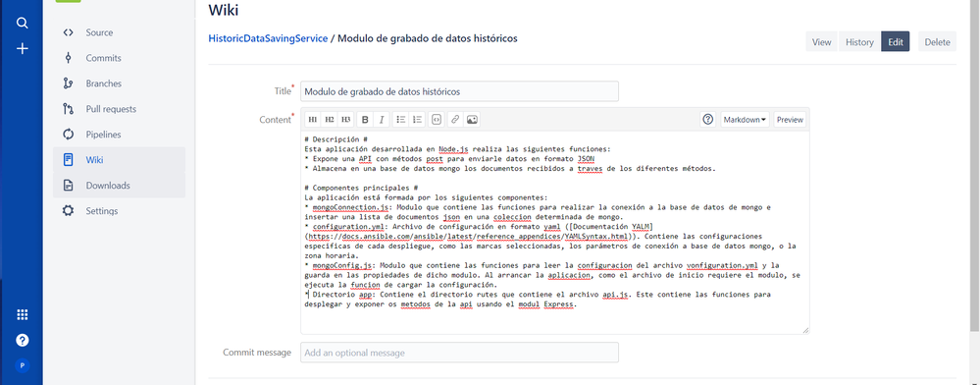Click the Preview button
This screenshot has height=385, width=980.
790,120
